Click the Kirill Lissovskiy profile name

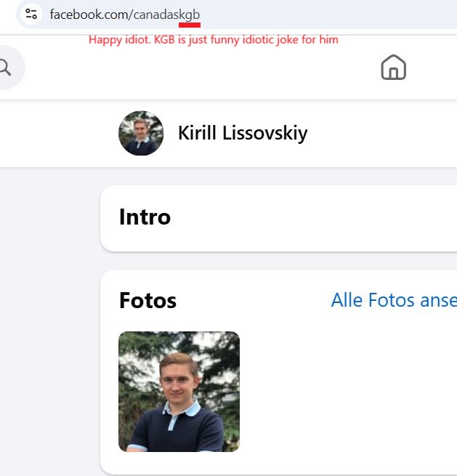[x=243, y=133]
